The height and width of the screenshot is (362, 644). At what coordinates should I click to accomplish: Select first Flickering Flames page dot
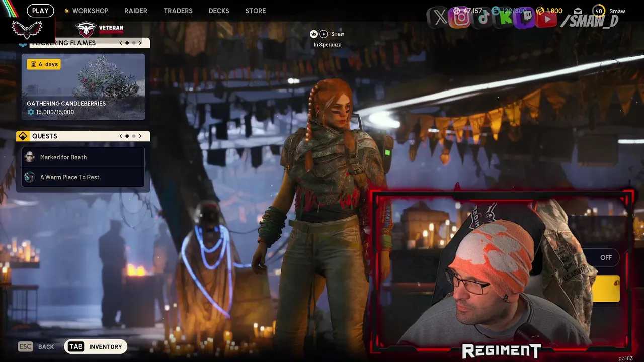pyautogui.click(x=127, y=43)
